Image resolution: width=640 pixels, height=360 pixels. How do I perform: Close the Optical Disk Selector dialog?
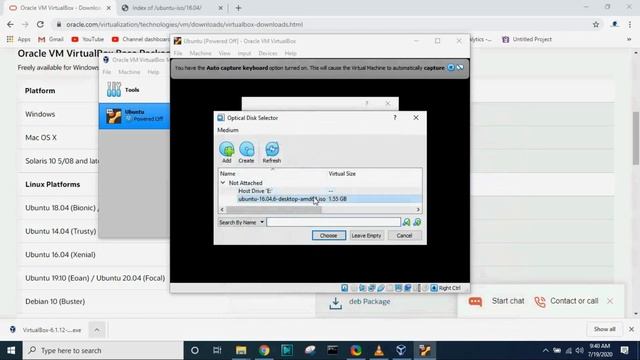pyautogui.click(x=416, y=118)
